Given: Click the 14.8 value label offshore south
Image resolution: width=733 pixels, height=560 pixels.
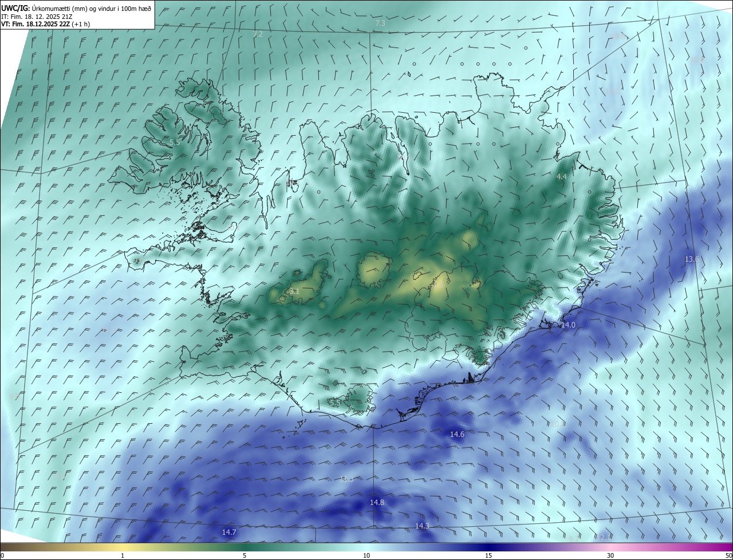Looking at the screenshot, I should tap(377, 502).
